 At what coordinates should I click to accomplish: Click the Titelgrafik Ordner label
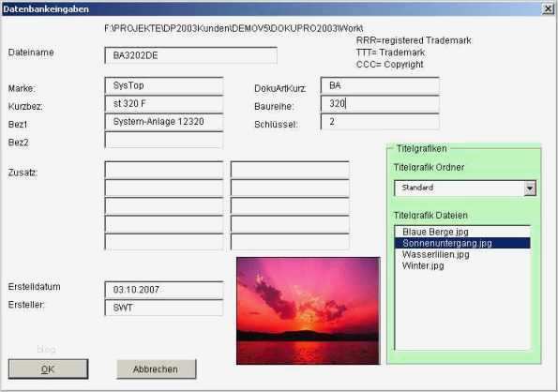click(x=429, y=168)
